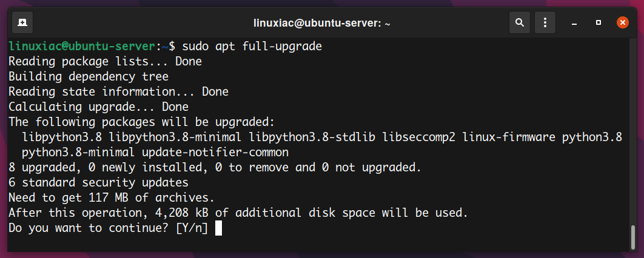This screenshot has height=258, width=644.
Task: Click the '6 standard security updates' line
Action: (98, 183)
